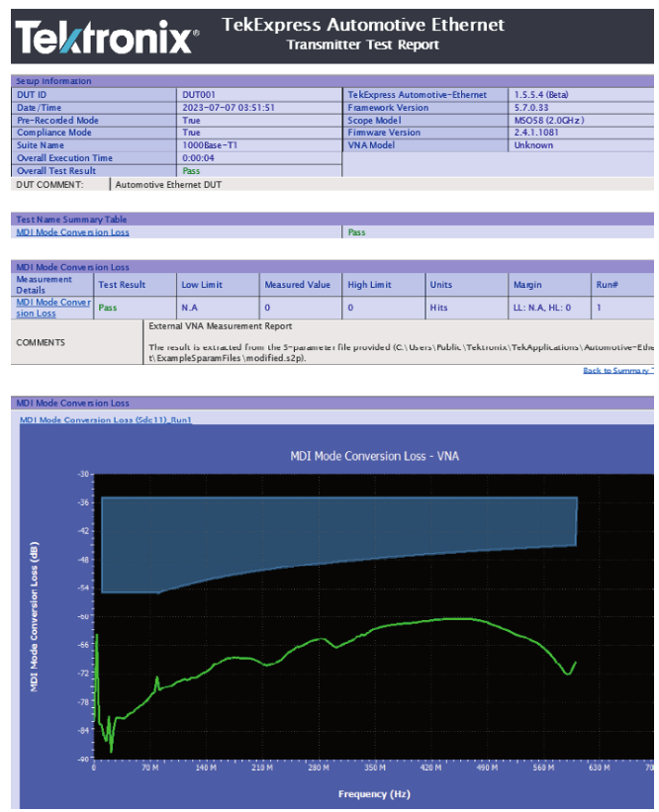Viewport: 659px width, 812px height.
Task: Click the COMMENTS row label
Action: pos(41,343)
